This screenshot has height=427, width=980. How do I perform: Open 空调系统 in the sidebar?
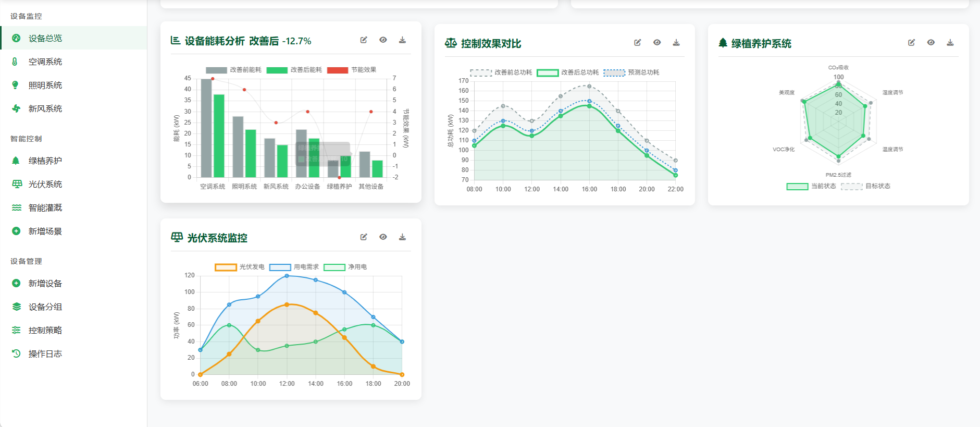(45, 62)
